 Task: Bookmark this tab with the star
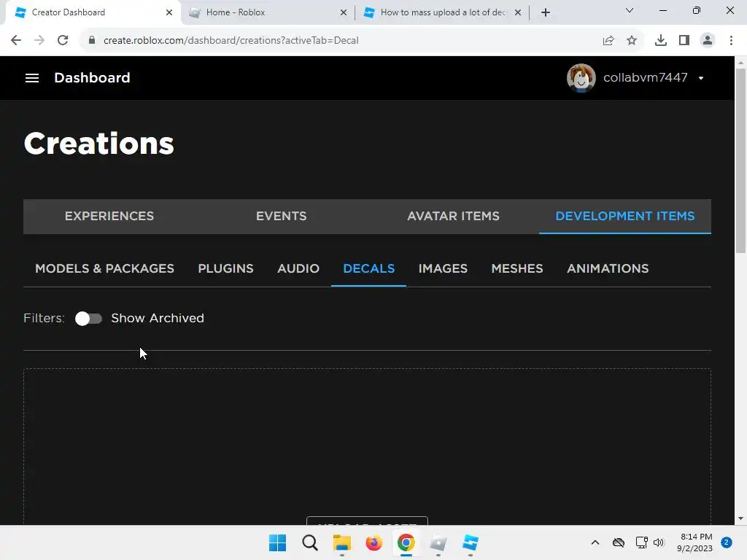(632, 41)
